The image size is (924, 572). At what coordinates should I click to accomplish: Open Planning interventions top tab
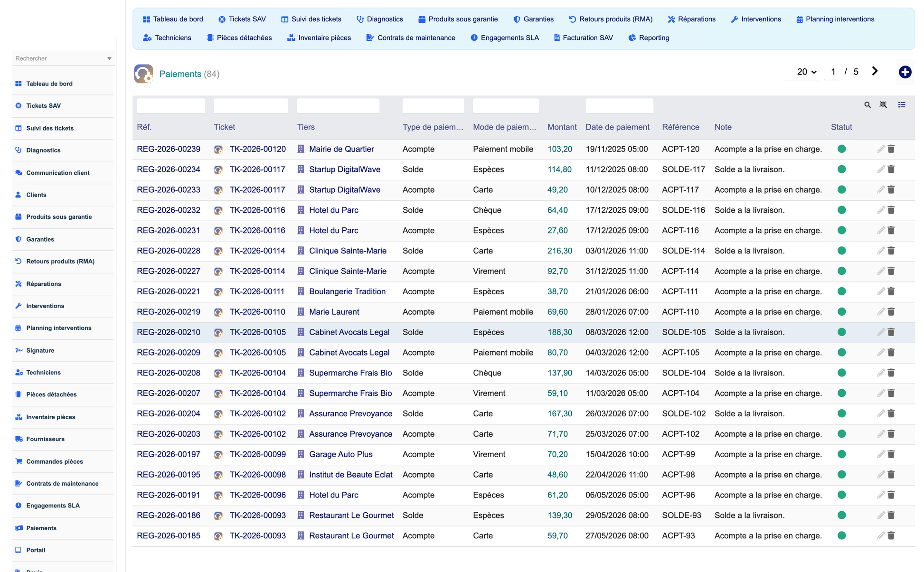pos(835,19)
